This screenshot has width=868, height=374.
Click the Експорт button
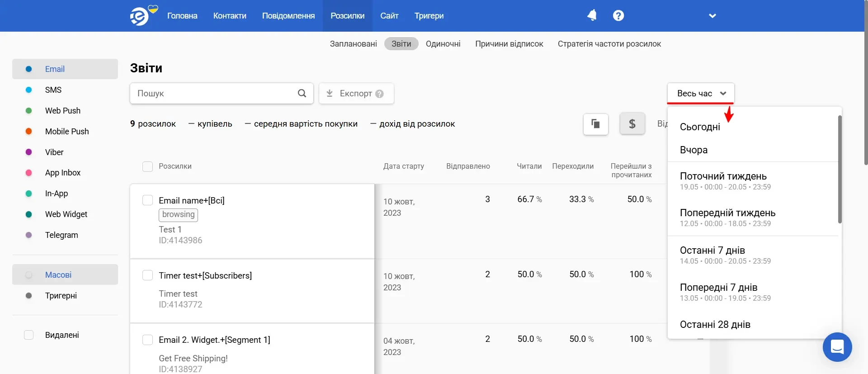pos(356,93)
